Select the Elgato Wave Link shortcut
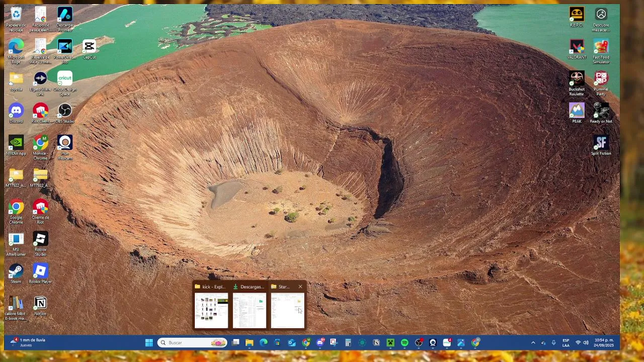 point(40,84)
